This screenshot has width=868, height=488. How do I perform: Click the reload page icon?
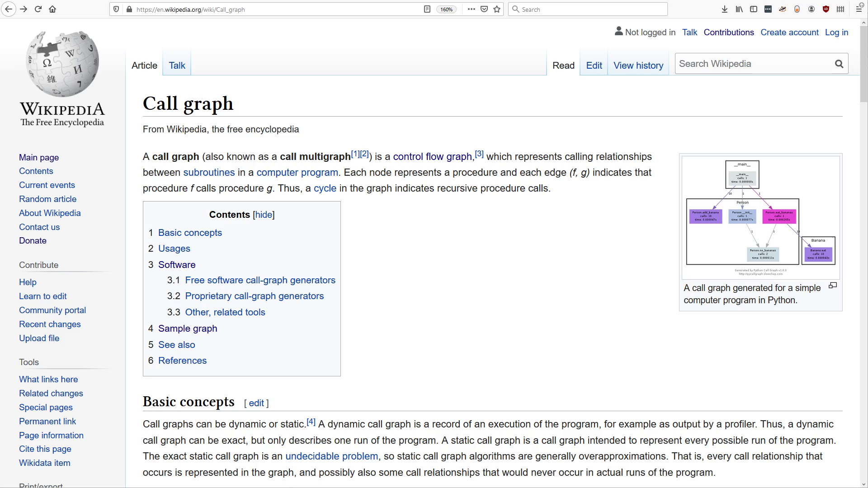[x=38, y=9]
